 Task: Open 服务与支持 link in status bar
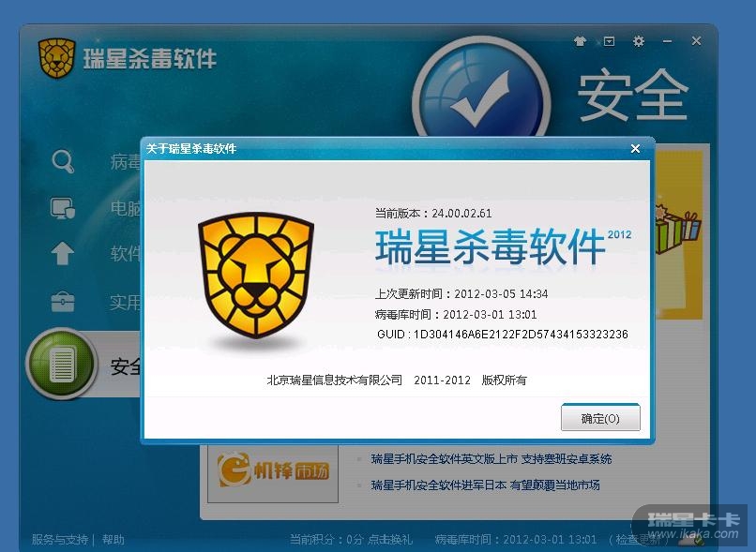[x=60, y=540]
